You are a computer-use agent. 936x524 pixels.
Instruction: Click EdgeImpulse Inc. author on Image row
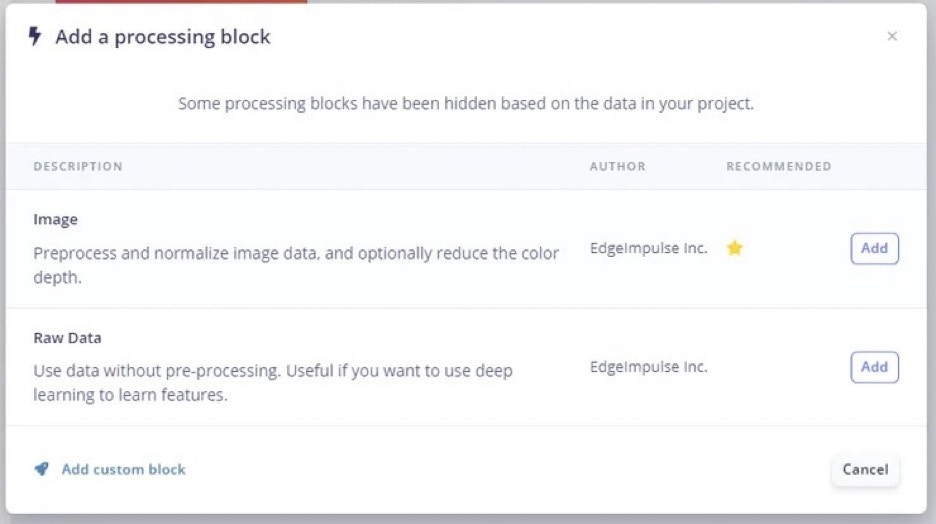[648, 248]
